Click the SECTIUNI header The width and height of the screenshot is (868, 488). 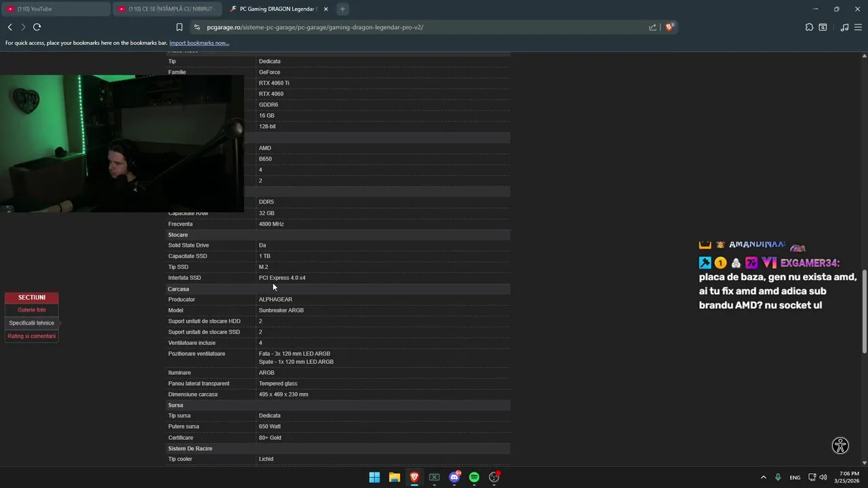click(x=32, y=298)
